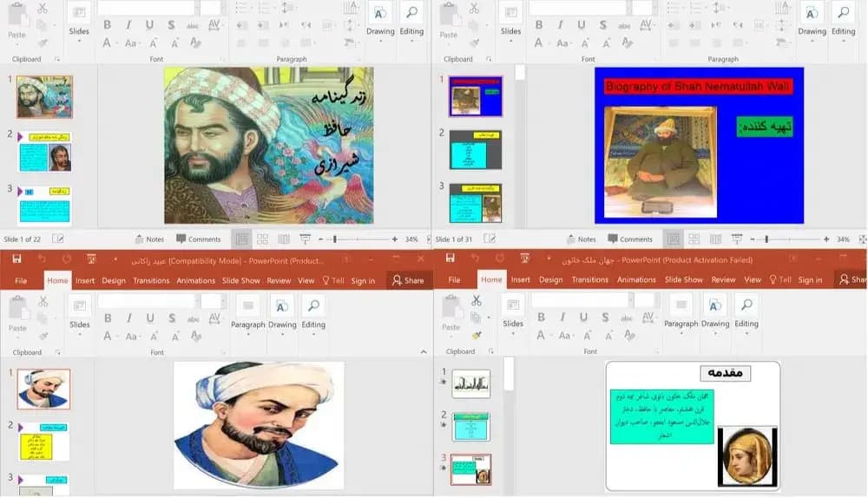Click Font Color A in Hafez window
Screen dimensions: 868x498
[108, 43]
